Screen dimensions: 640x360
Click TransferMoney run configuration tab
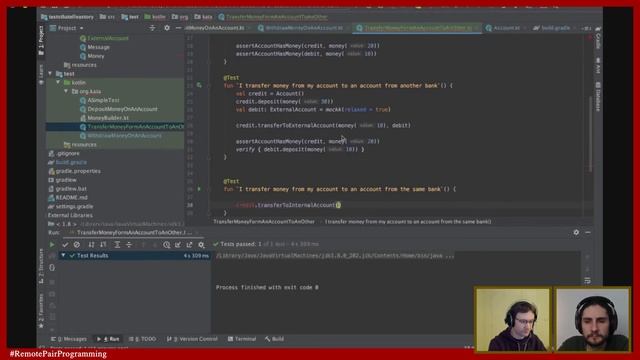pos(131,232)
